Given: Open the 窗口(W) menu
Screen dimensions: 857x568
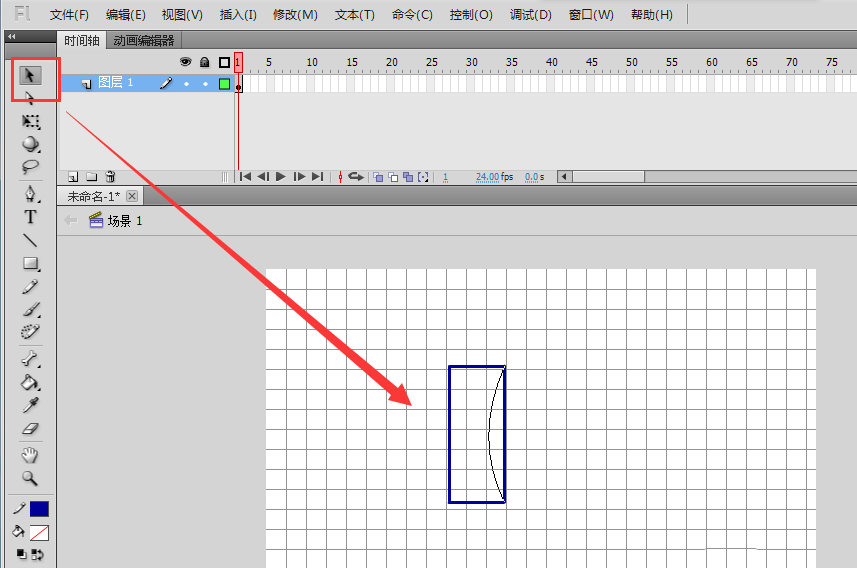Looking at the screenshot, I should pos(591,15).
